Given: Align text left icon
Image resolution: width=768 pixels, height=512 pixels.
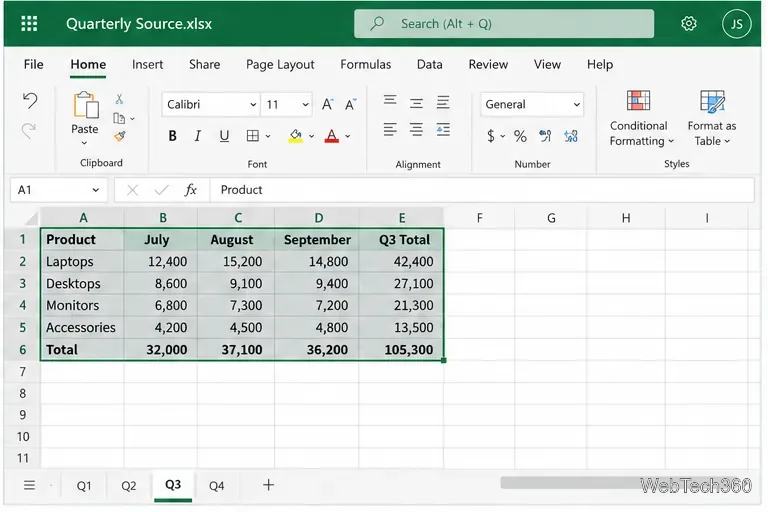Looking at the screenshot, I should pyautogui.click(x=390, y=130).
